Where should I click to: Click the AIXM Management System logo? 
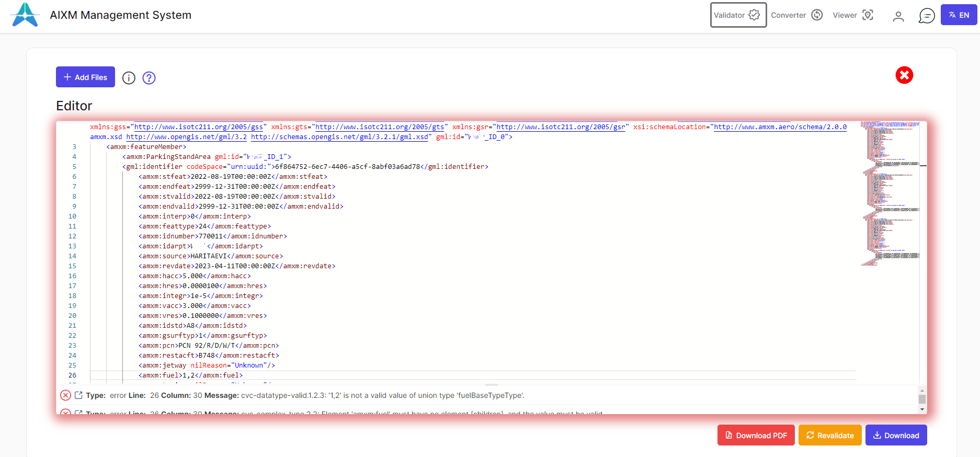[x=25, y=15]
